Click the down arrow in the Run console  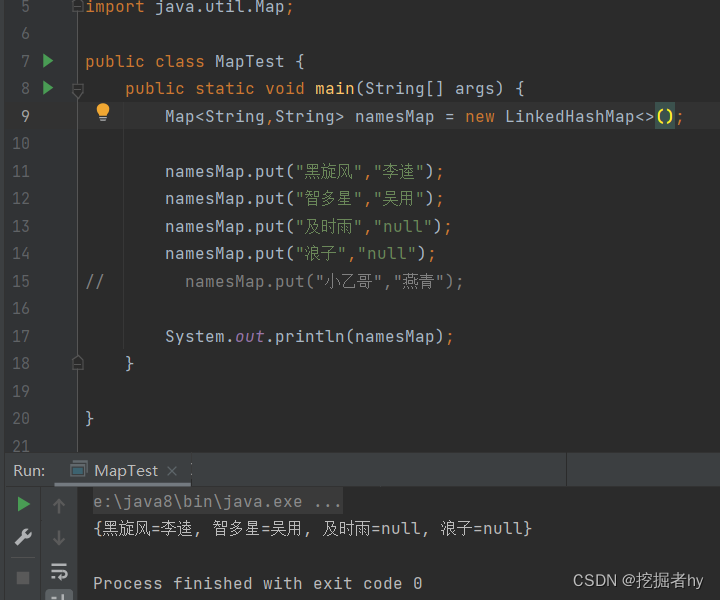coord(59,538)
